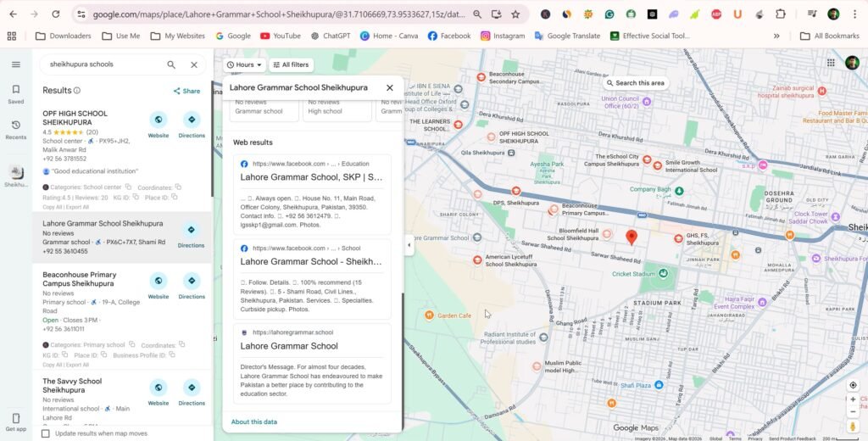Open the Use Me bookmarks folder
The image size is (868, 441).
120,36
